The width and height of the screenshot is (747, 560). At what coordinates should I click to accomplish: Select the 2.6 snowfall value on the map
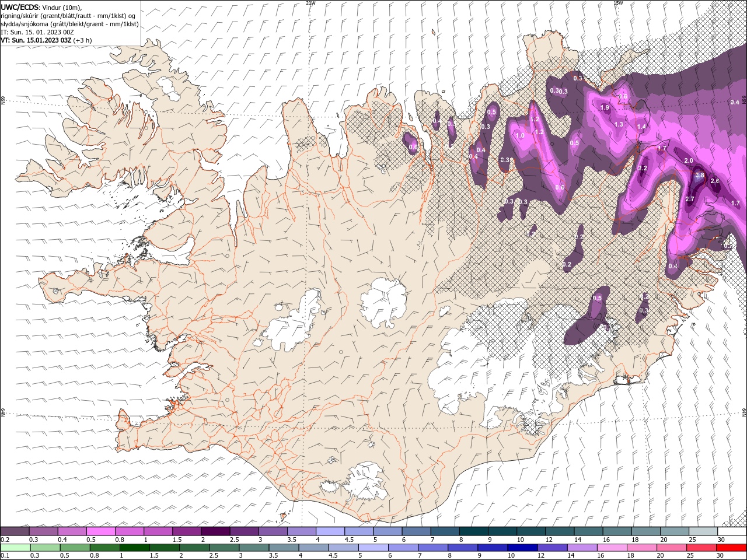click(715, 181)
